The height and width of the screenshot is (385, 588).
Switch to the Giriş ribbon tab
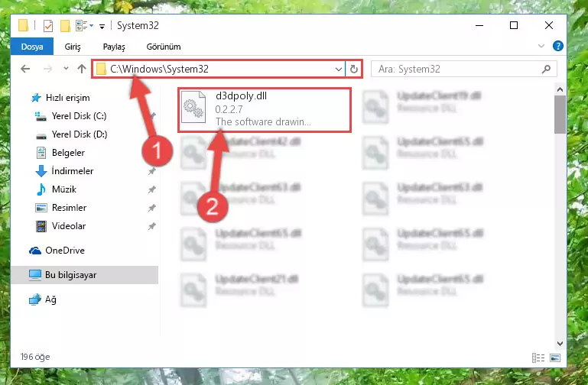(x=73, y=47)
